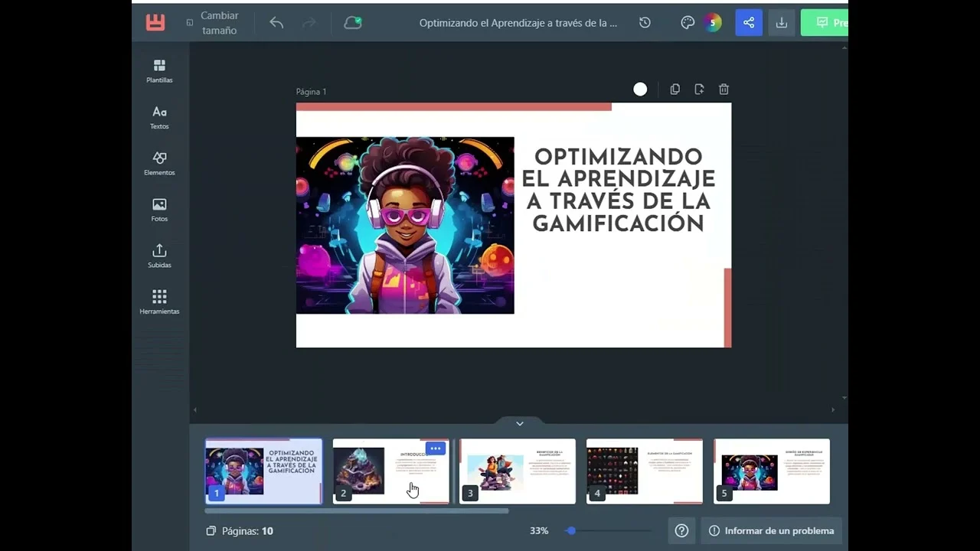The width and height of the screenshot is (980, 551).
Task: Download the presentation
Action: [x=781, y=23]
